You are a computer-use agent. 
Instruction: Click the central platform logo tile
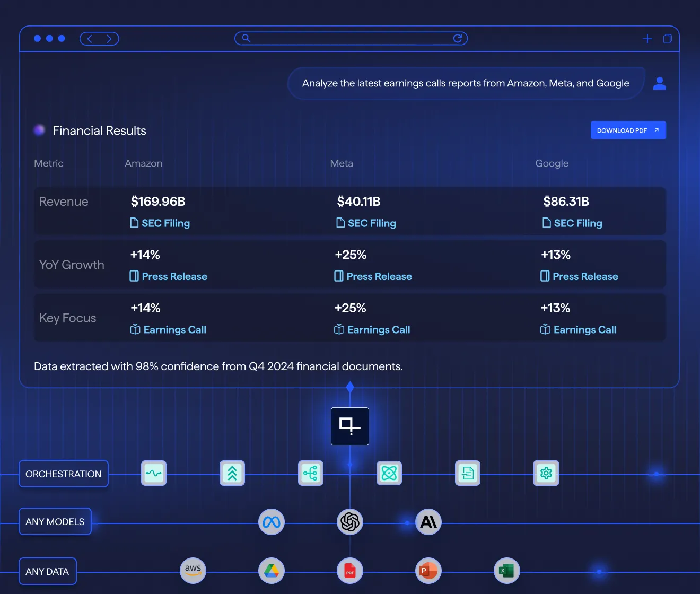click(350, 426)
